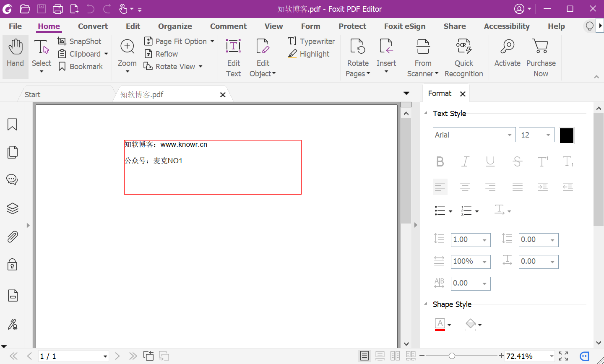Click the page number field 1 / 1
604x364 pixels.
coord(73,356)
